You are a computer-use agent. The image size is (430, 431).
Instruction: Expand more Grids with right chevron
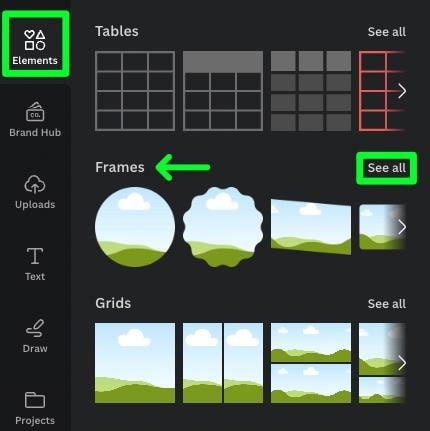[402, 363]
